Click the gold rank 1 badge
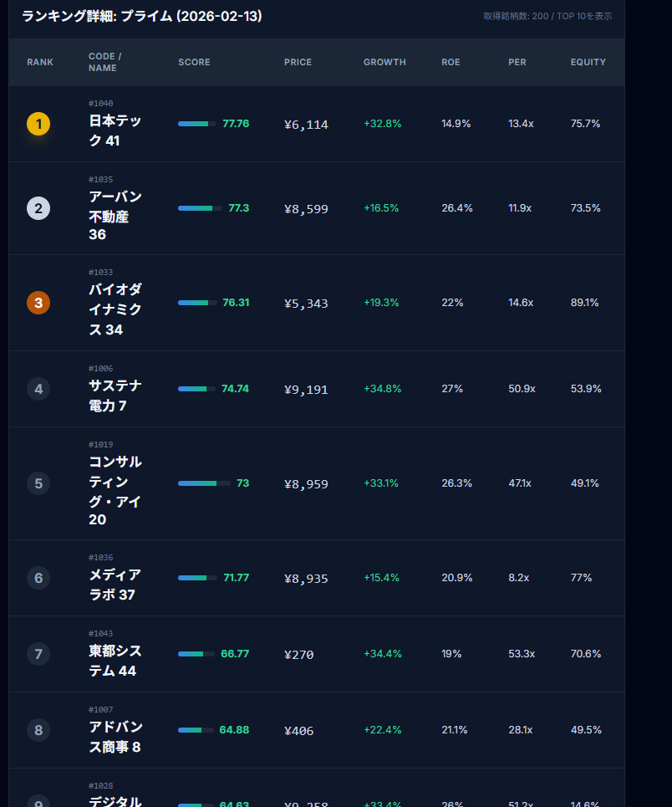This screenshot has height=807, width=672. coord(38,125)
